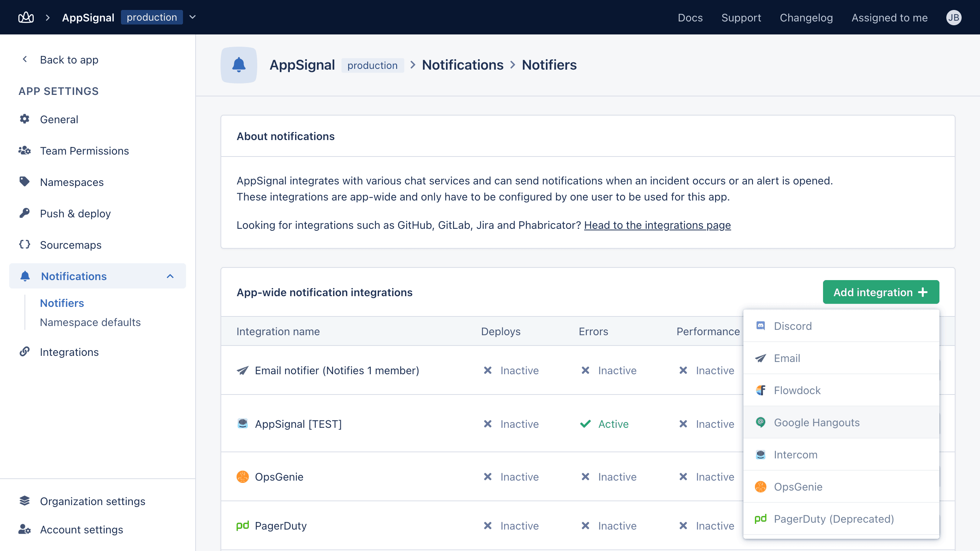Click AppSignal app name in top bar
This screenshot has height=551, width=980.
pos(88,18)
